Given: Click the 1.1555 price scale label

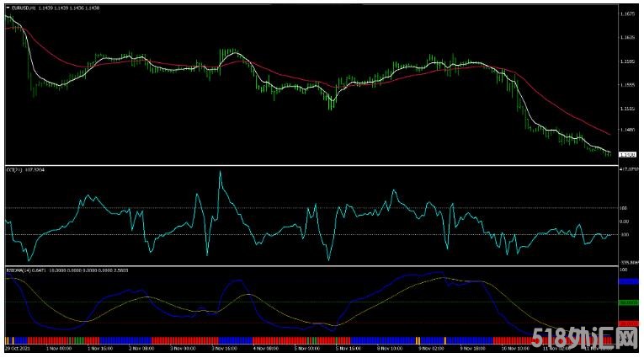Looking at the screenshot, I should (x=627, y=85).
